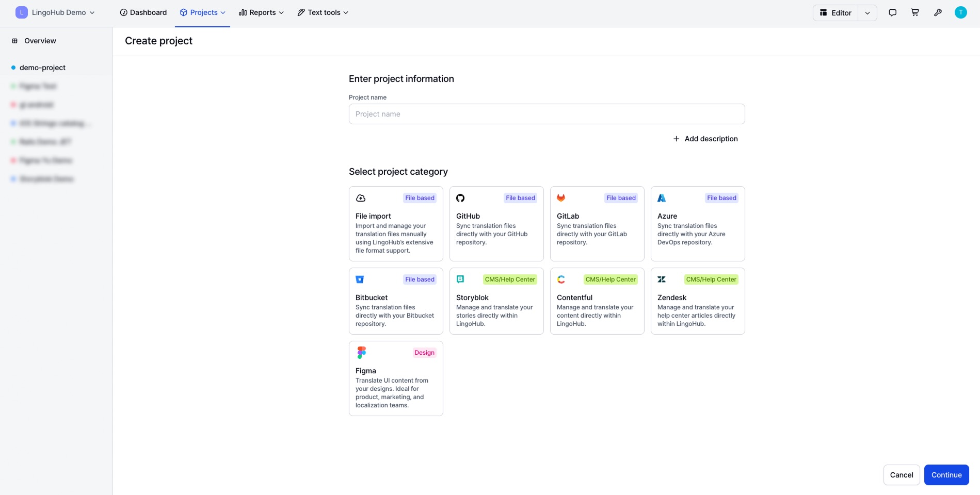The width and height of the screenshot is (980, 495).
Task: Select the File import category card
Action: (396, 224)
